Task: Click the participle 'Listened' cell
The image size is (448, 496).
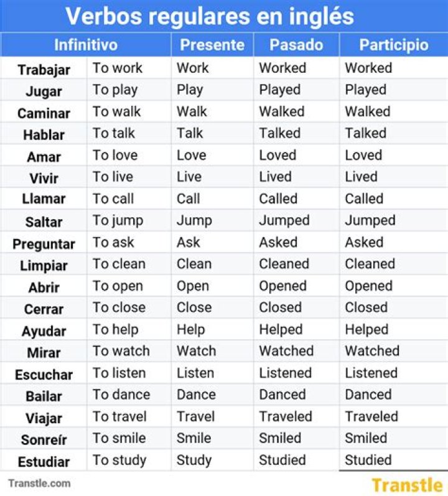Action: point(371,373)
